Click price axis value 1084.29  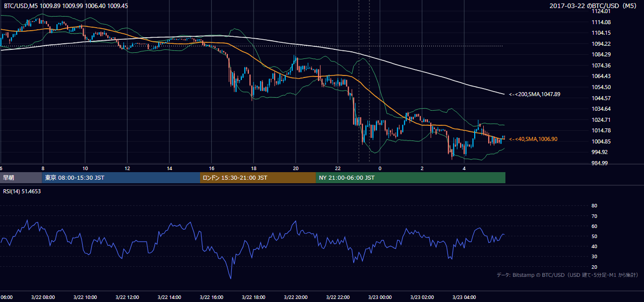(x=601, y=54)
